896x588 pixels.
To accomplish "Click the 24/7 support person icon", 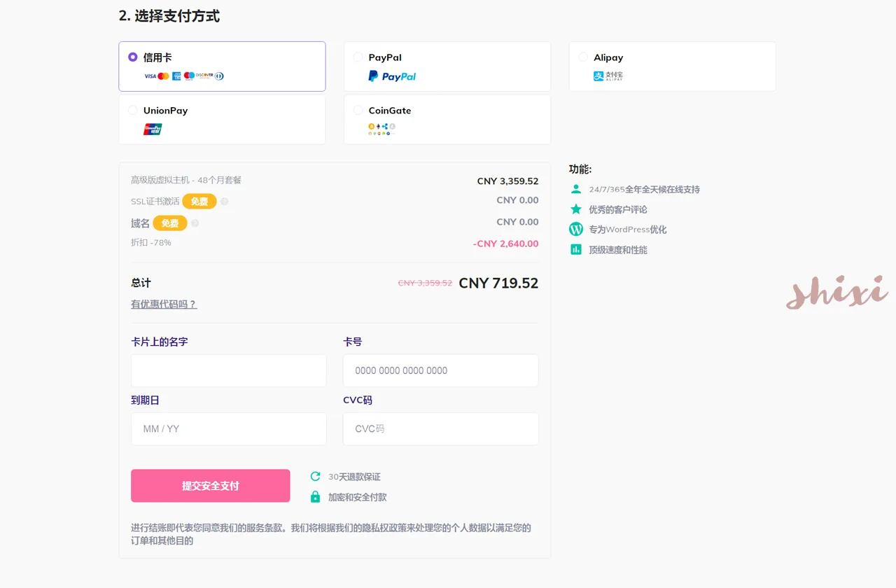I will point(576,189).
